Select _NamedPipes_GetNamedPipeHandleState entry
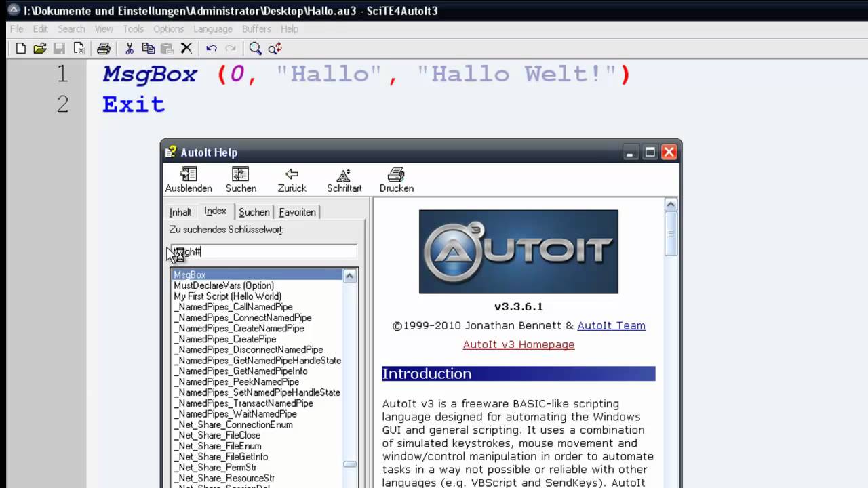868x488 pixels. 257,361
